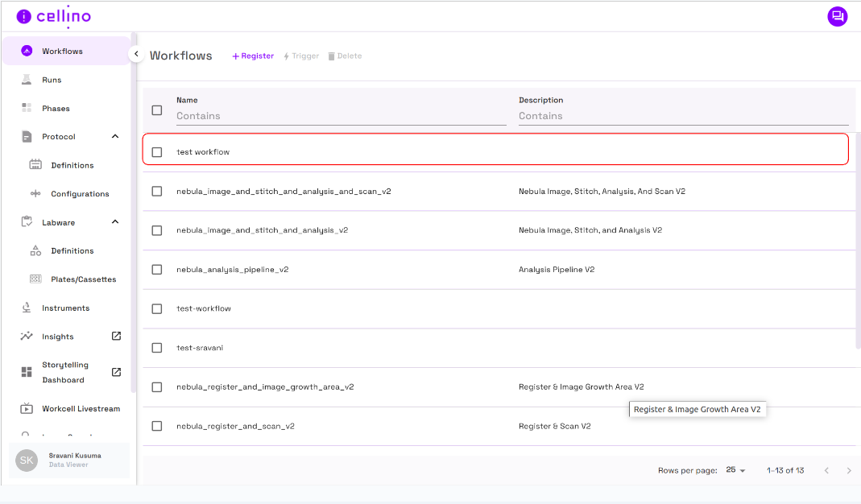Click the Plates/Cassettes icon

coord(35,279)
